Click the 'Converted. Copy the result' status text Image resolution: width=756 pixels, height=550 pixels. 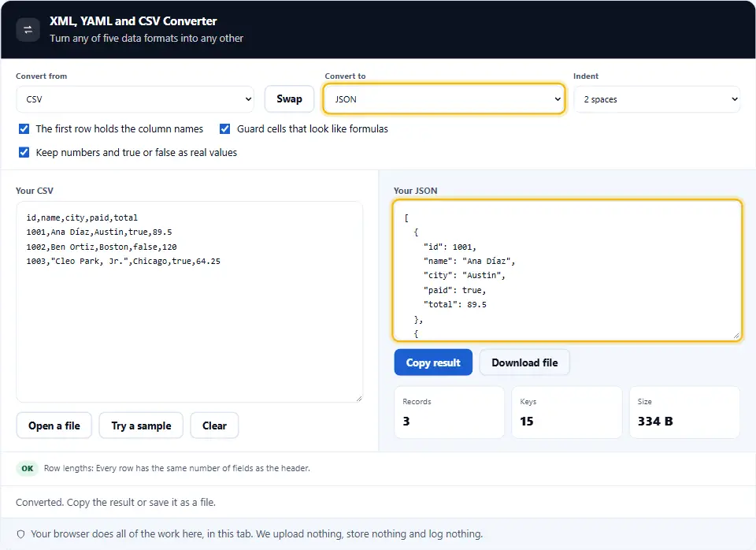coord(116,502)
